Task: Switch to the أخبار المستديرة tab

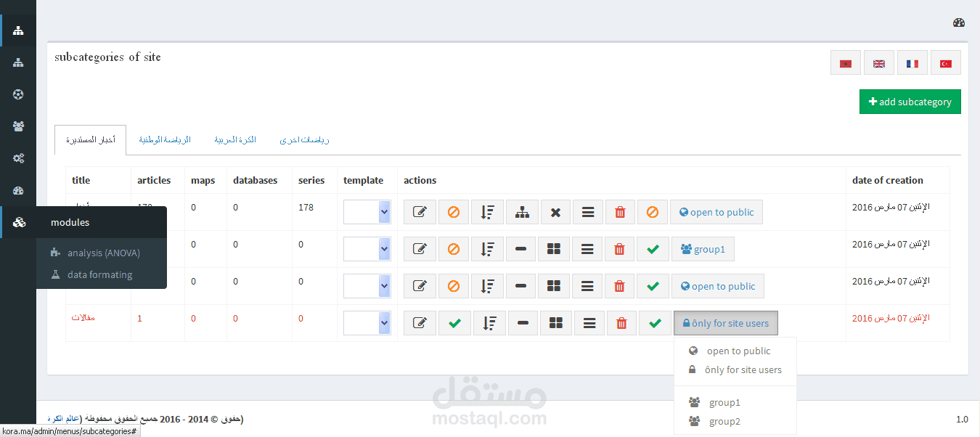Action: [90, 139]
